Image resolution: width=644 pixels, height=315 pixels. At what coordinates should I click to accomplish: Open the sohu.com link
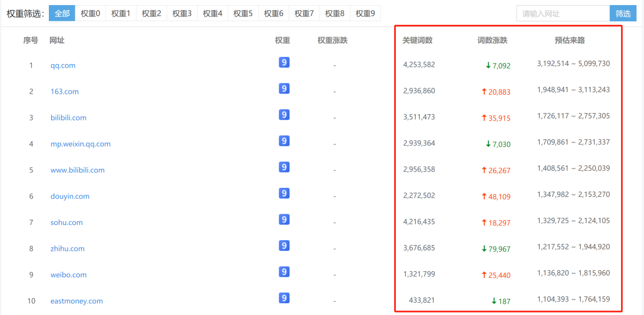point(67,222)
